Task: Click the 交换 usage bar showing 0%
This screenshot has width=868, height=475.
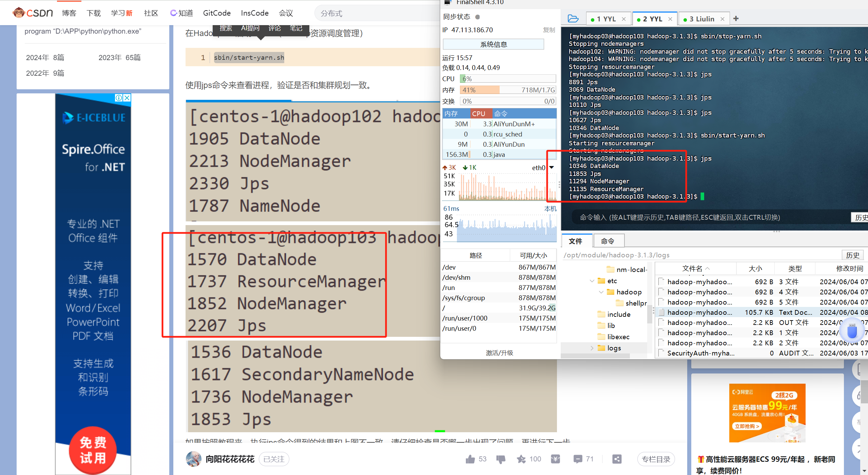Action: [x=508, y=101]
